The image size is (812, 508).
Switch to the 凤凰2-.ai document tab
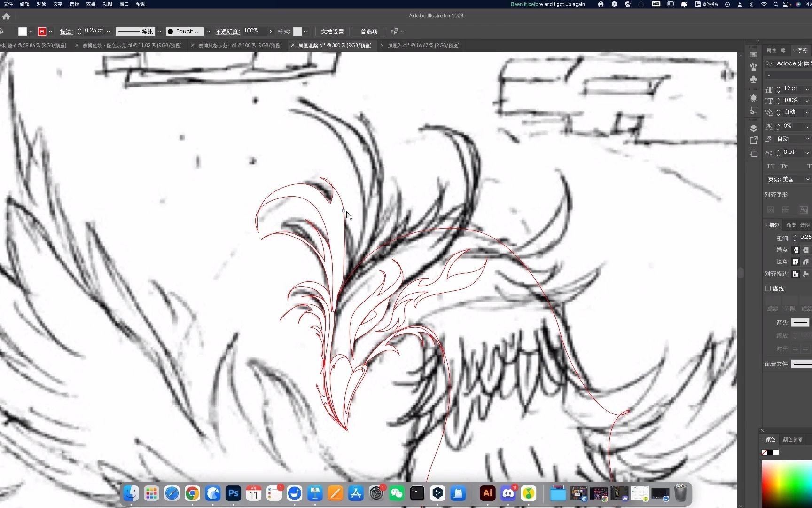click(423, 46)
